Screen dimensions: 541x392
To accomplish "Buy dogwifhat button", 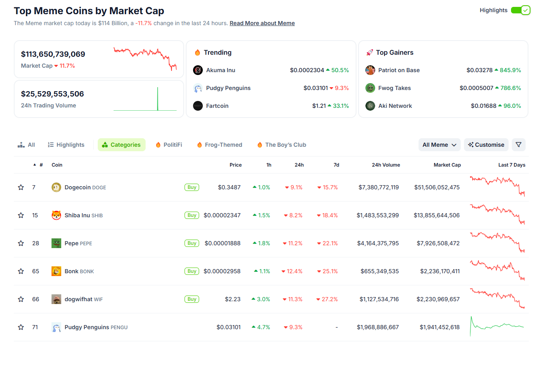I will click(192, 299).
